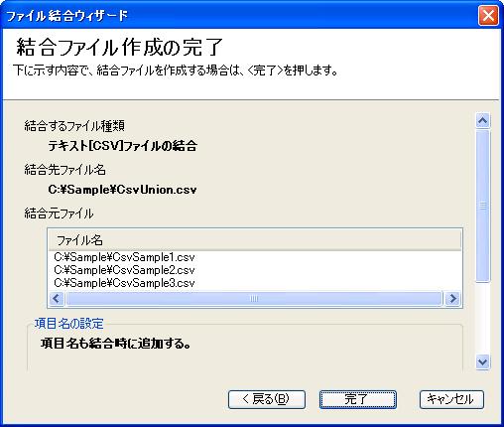Go back with the 戻る(B) button

tap(267, 399)
